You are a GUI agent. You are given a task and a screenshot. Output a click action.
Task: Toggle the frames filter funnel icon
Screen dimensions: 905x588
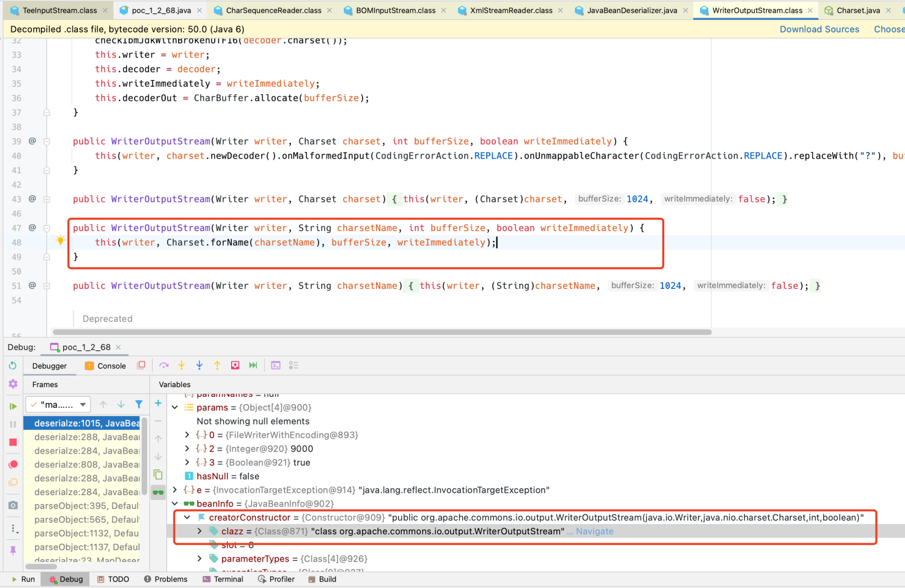pos(139,405)
